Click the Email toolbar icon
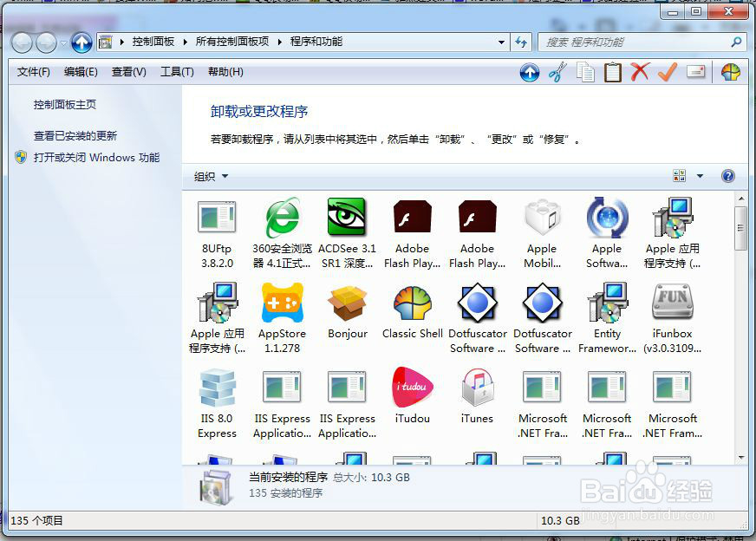Screen dimensions: 756x541 coord(695,72)
